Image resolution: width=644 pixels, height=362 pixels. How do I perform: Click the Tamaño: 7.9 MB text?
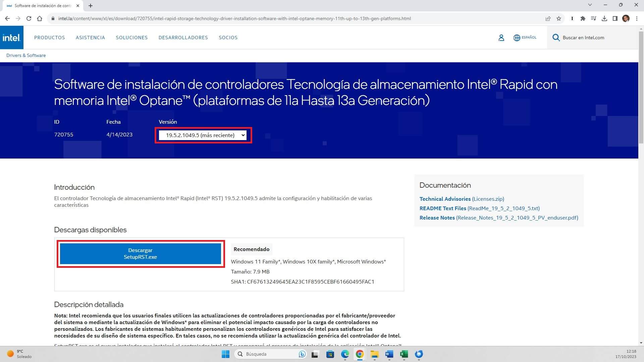[250, 271]
